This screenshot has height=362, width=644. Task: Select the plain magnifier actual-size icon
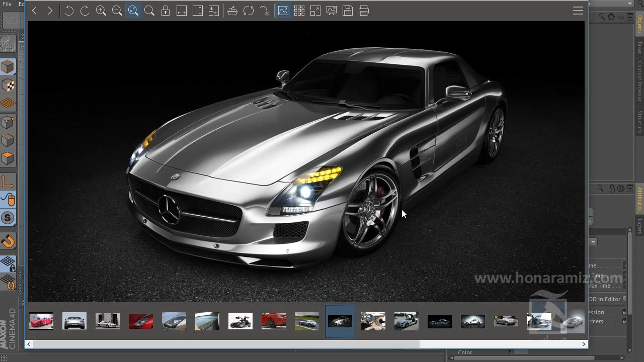pos(149,11)
